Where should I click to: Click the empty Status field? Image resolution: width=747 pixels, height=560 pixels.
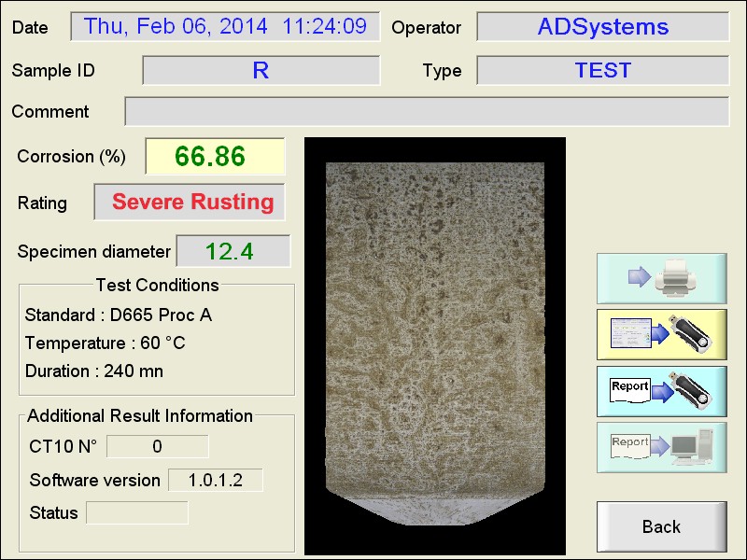point(137,512)
